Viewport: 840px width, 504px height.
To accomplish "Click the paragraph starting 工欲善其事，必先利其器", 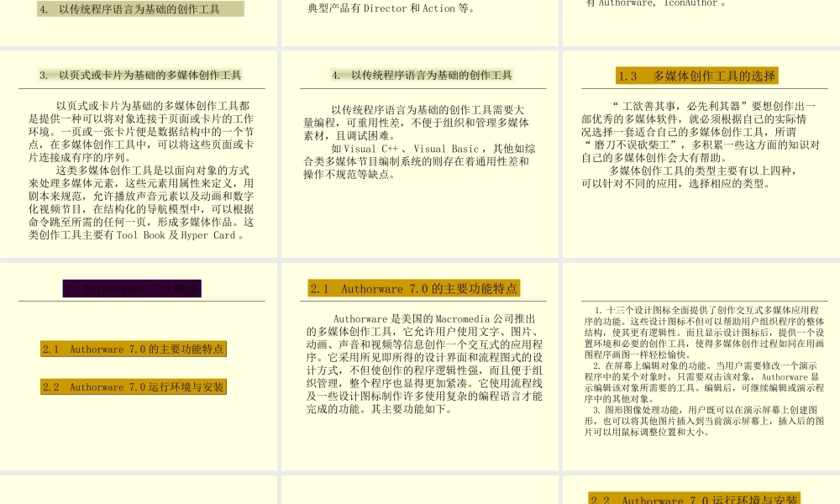I will click(701, 132).
